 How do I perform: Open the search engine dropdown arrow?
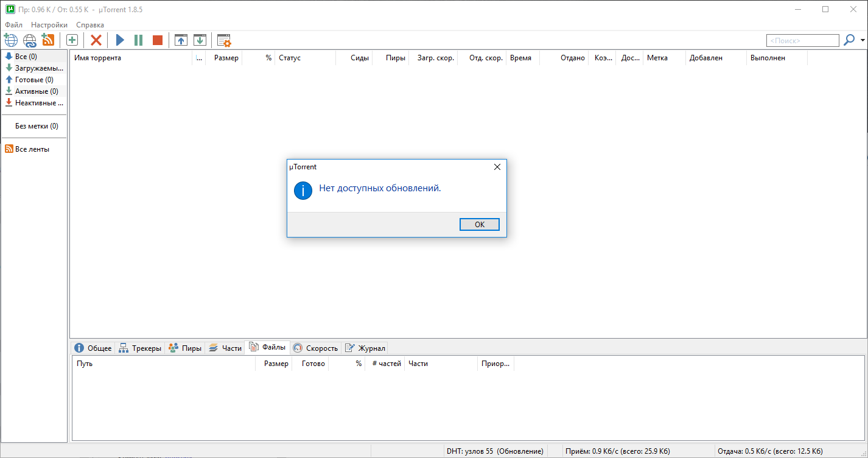pos(863,40)
